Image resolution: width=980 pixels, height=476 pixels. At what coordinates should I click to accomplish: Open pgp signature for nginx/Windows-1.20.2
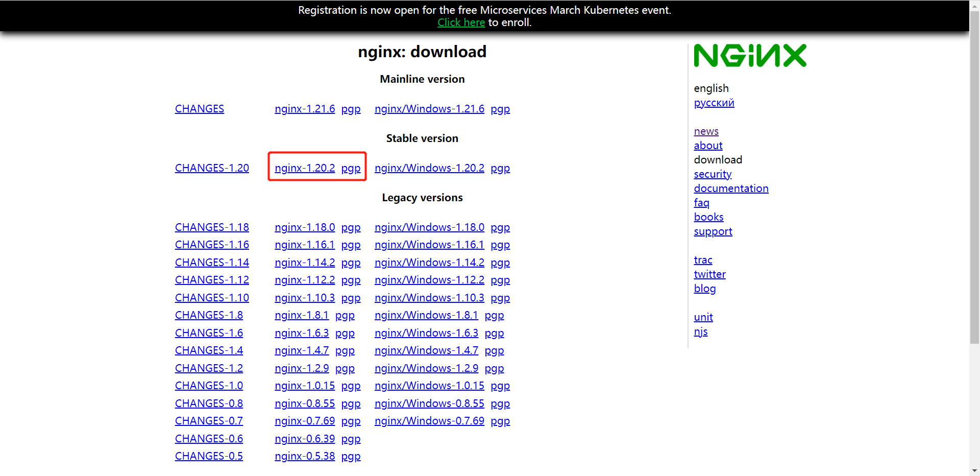500,168
